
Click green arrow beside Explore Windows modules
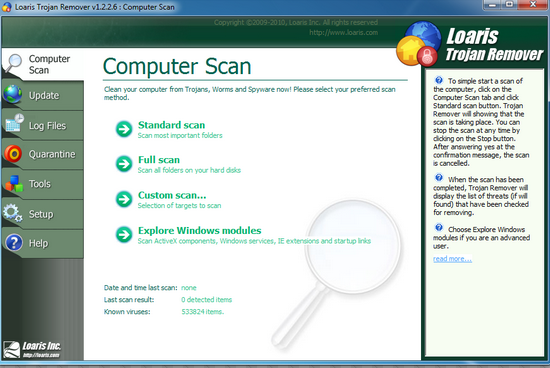(x=124, y=235)
